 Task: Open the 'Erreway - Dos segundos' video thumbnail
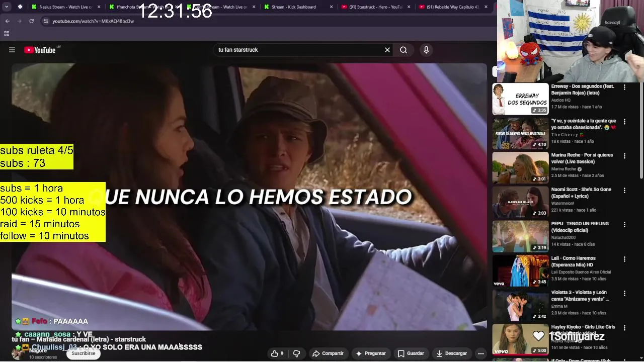pyautogui.click(x=520, y=99)
